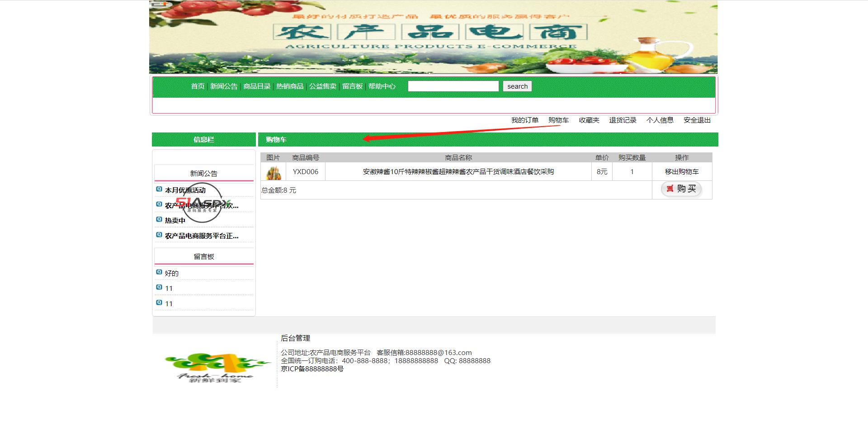This screenshot has width=868, height=426.
Task: Click the 新闻公告 sidebar section heading
Action: [204, 174]
